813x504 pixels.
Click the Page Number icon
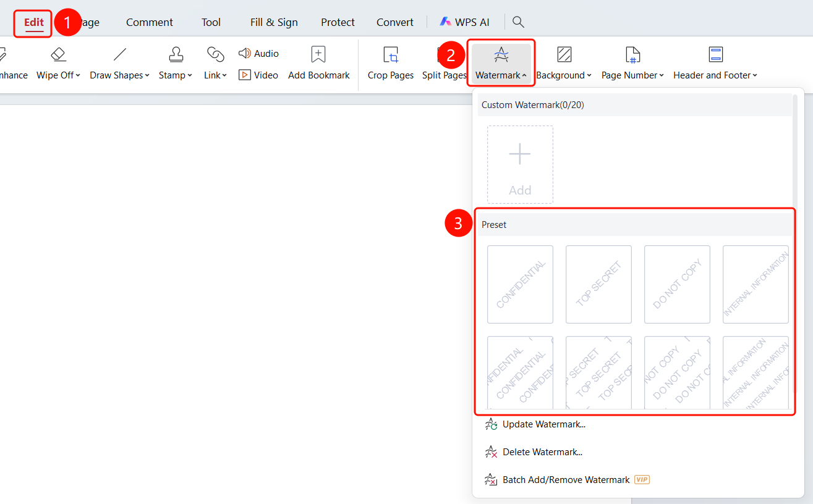point(632,54)
